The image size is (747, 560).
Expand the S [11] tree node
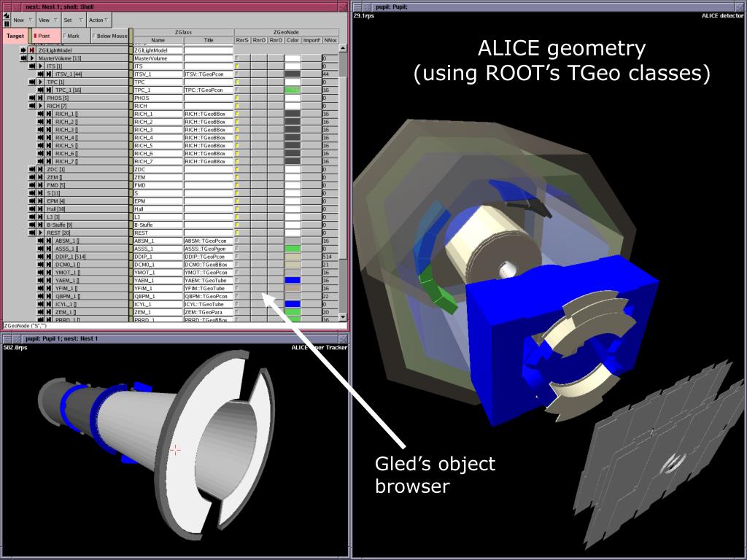pos(41,192)
